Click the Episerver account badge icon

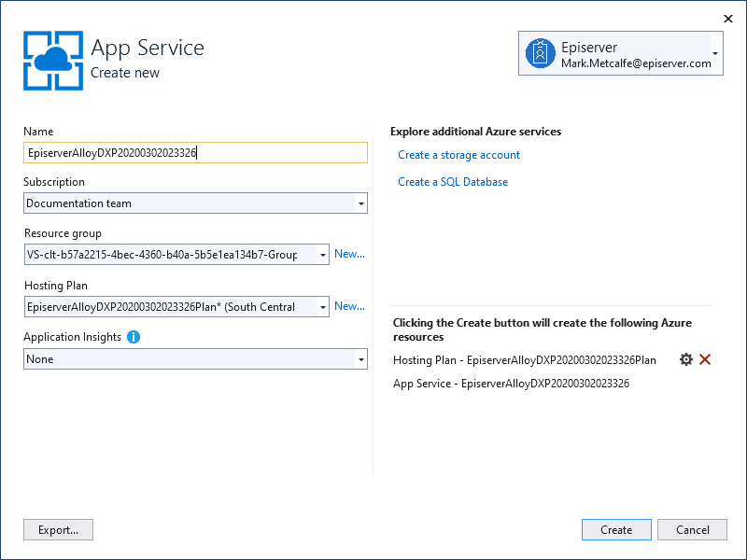tap(541, 53)
